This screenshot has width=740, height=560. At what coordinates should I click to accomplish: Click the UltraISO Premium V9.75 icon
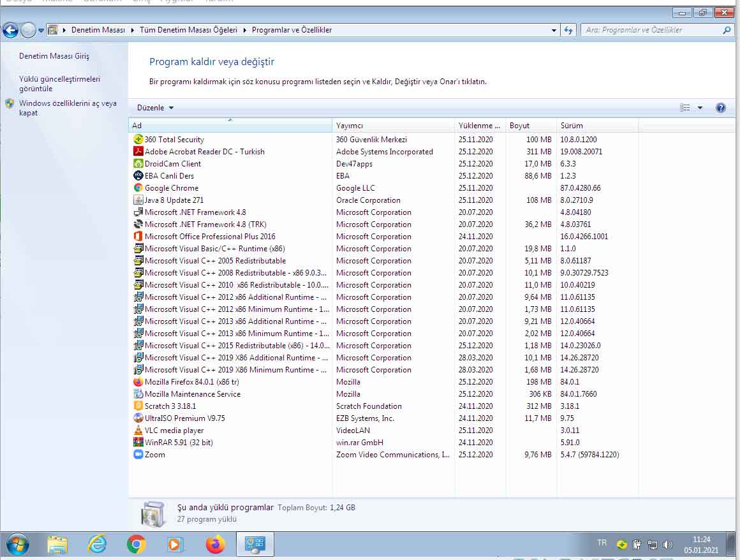(138, 418)
